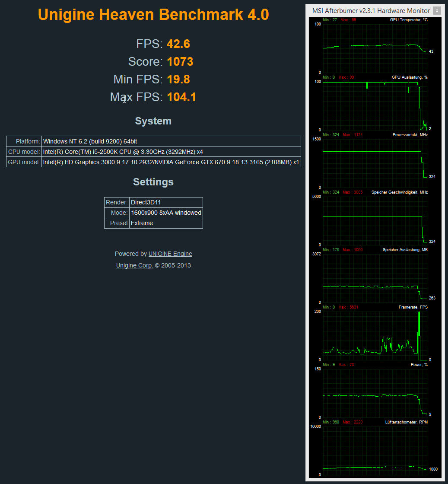Screen dimensions: 448x484
Task: Click the GPU Auslastung graph
Action: tap(375, 106)
